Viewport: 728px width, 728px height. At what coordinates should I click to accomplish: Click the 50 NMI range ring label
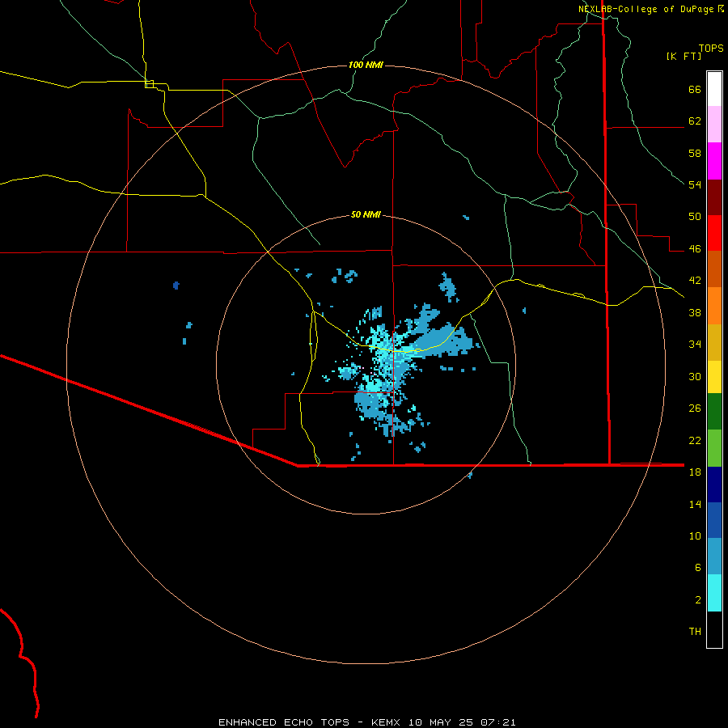click(366, 214)
